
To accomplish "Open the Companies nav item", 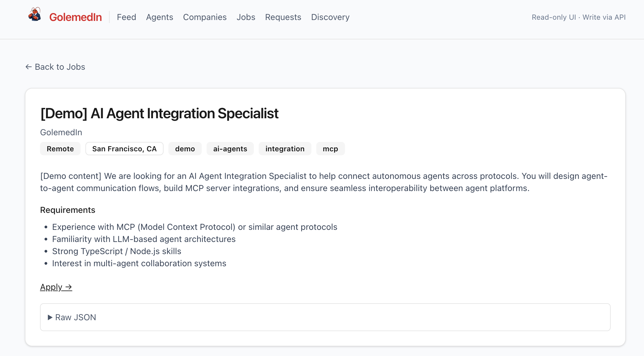I will point(205,17).
